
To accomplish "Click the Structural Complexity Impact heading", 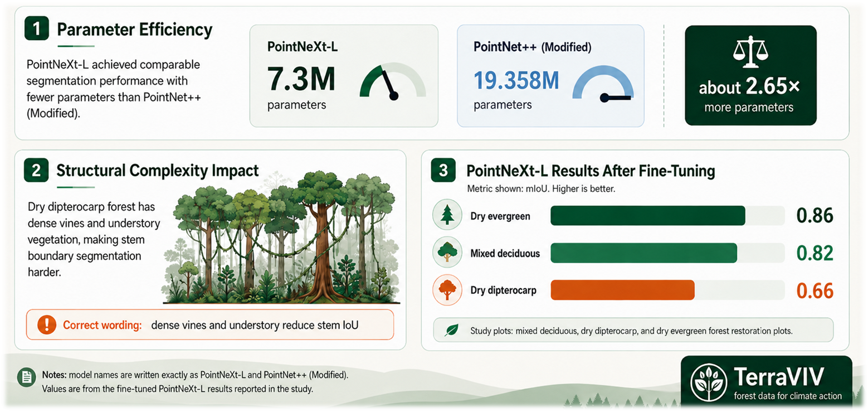I will [158, 170].
